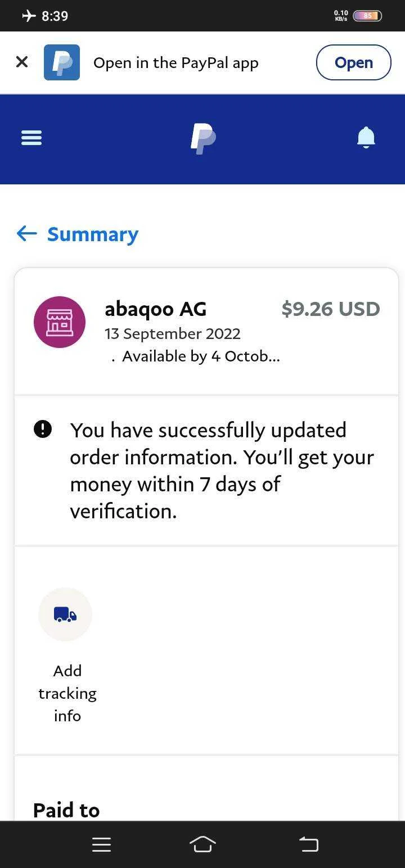Select the Summary heading link
The image size is (405, 868).
click(93, 234)
